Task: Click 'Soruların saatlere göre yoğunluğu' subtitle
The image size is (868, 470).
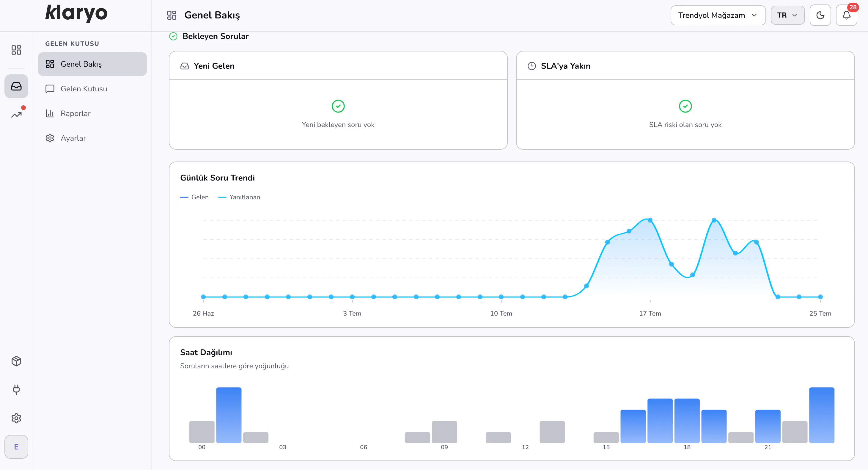Action: (235, 366)
